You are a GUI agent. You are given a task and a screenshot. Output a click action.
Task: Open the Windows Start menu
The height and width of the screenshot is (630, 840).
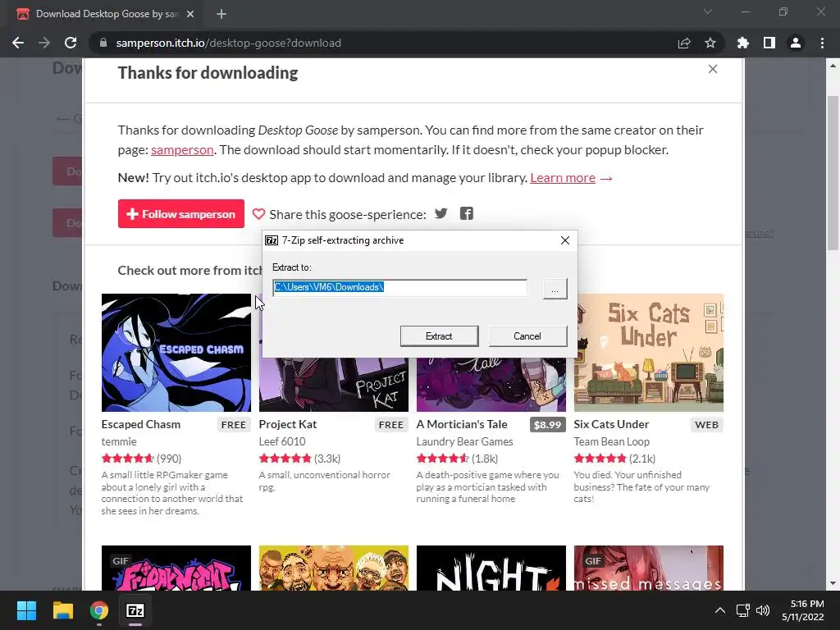[26, 610]
